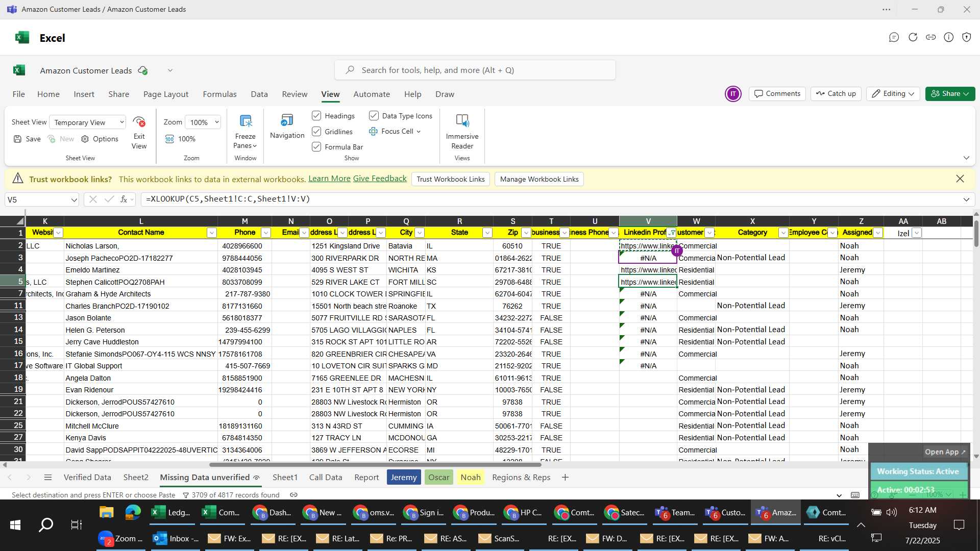
Task: Open the info icon in header
Action: click(x=949, y=37)
